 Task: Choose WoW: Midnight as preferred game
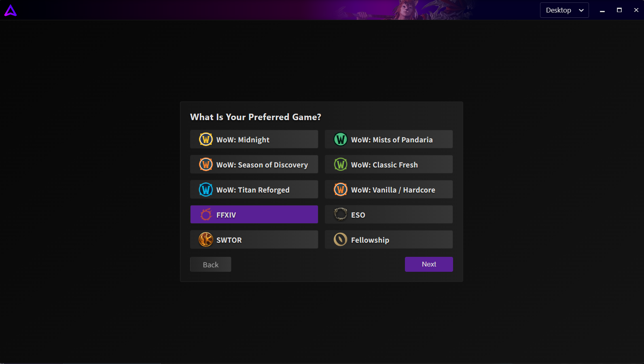pos(254,140)
